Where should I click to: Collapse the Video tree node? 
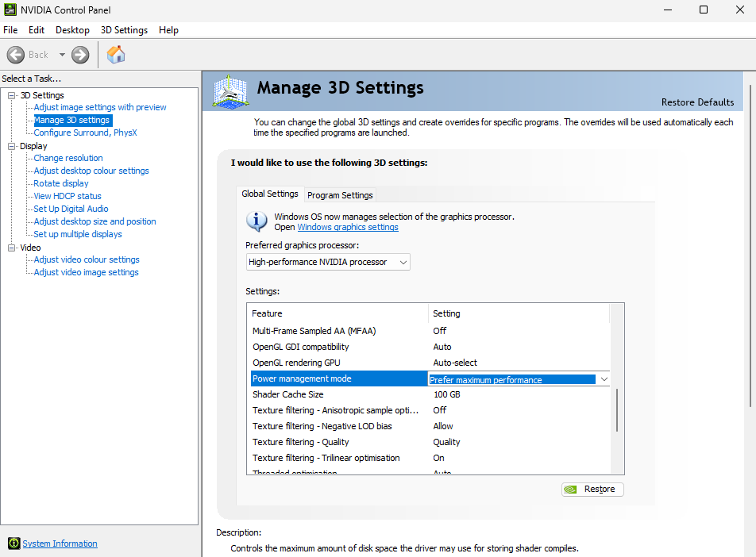12,248
